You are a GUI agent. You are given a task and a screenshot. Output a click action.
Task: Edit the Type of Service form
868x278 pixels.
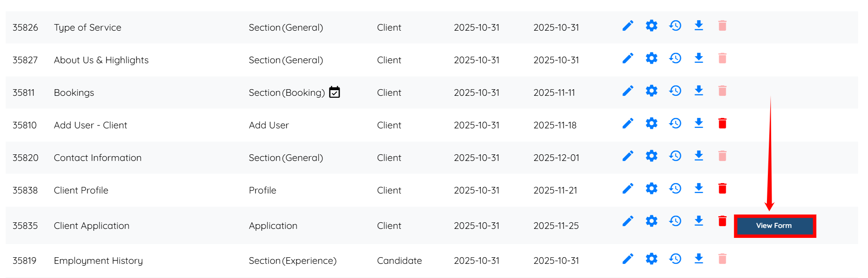[628, 25]
